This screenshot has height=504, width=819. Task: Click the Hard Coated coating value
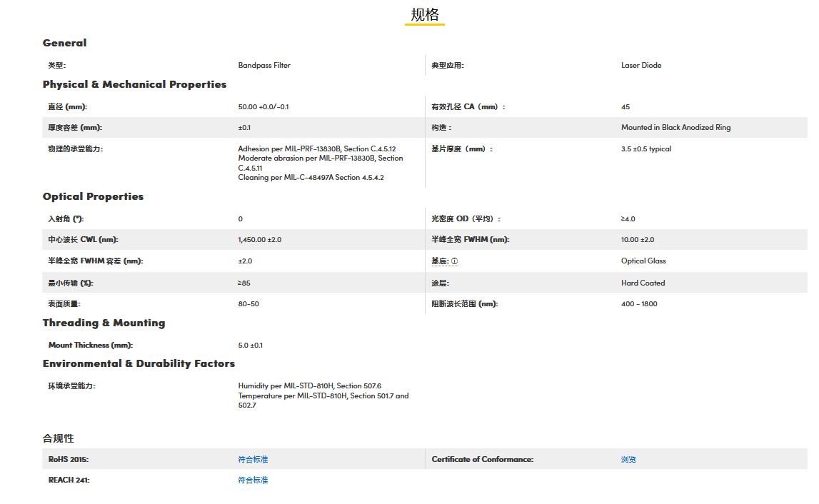(x=643, y=283)
